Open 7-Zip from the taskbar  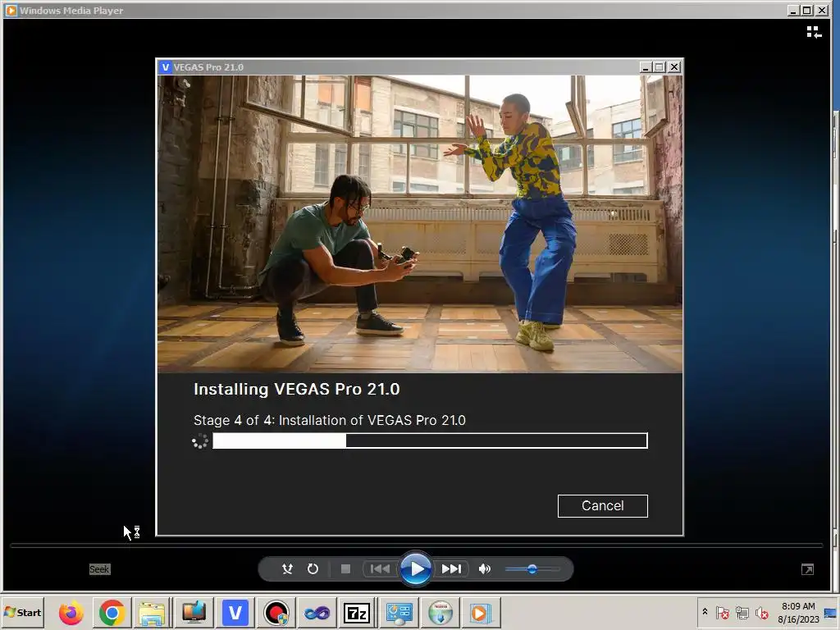[x=358, y=613]
